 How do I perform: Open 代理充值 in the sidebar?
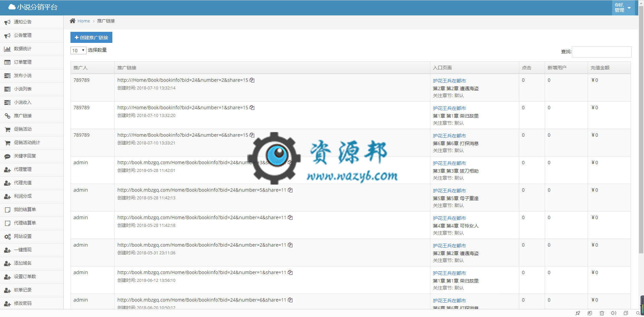click(x=32, y=183)
